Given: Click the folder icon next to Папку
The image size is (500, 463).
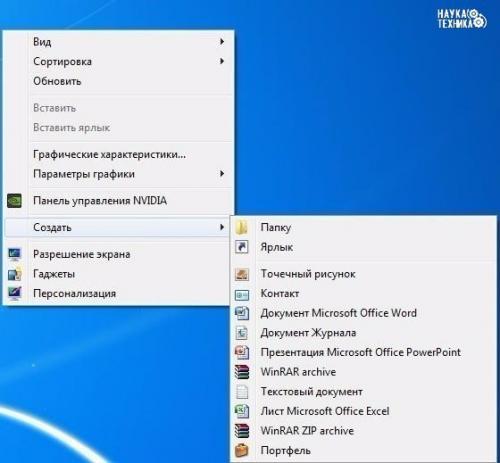Looking at the screenshot, I should 241,227.
